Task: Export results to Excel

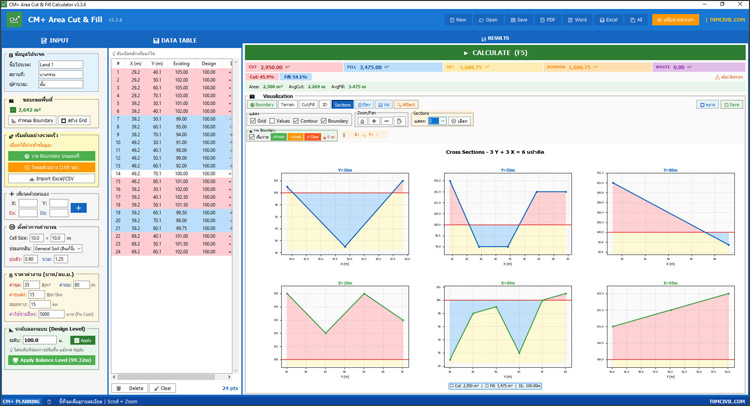Action: (x=607, y=19)
